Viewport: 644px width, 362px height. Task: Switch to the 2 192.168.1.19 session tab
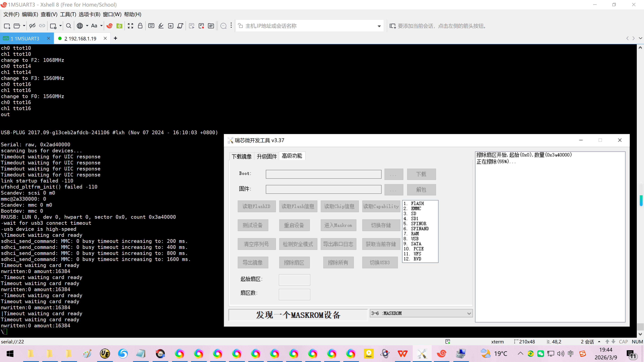click(80, 39)
